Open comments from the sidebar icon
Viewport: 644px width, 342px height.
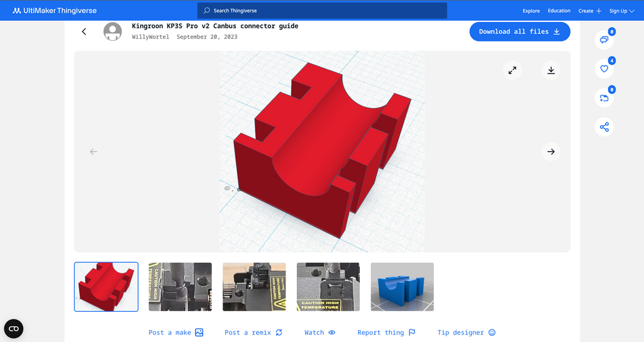tap(604, 40)
